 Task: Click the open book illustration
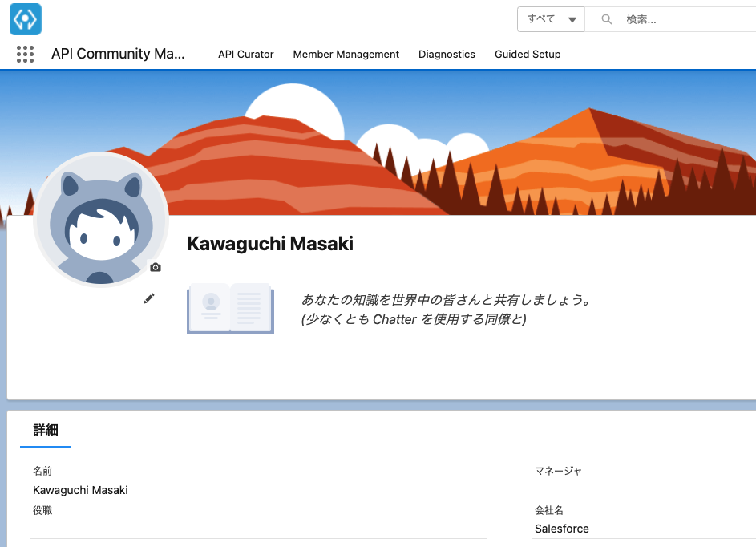click(230, 308)
